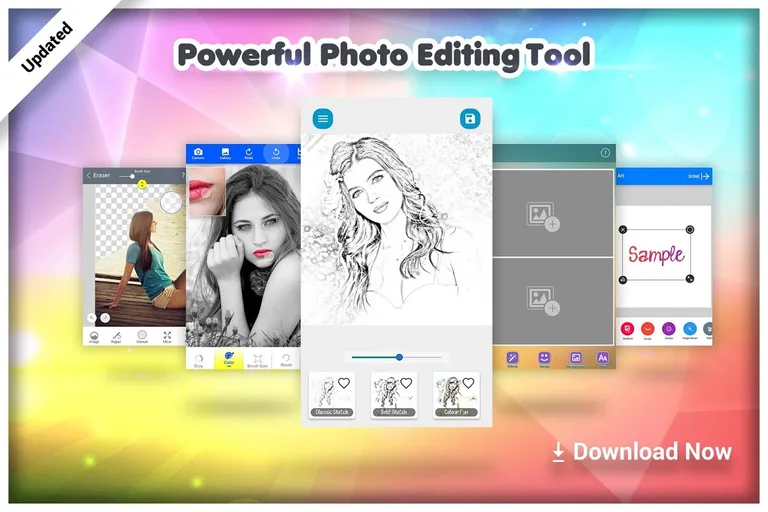Viewport: 768px width, 512px height.
Task: Tap bottom-left handle on Sample text box
Action: pyautogui.click(x=623, y=280)
